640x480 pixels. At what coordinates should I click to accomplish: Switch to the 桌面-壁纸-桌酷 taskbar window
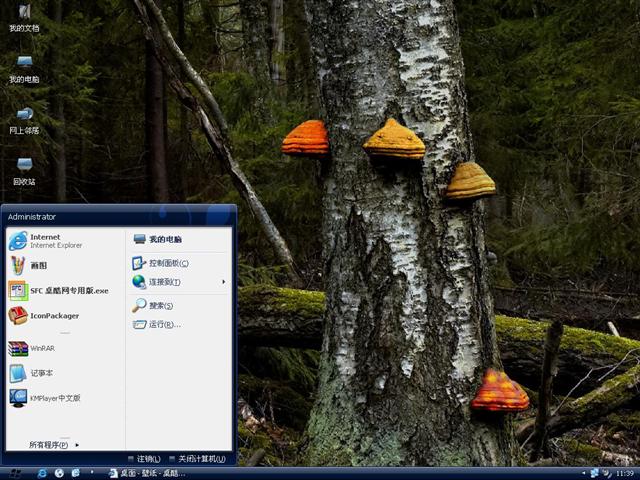pos(147,473)
